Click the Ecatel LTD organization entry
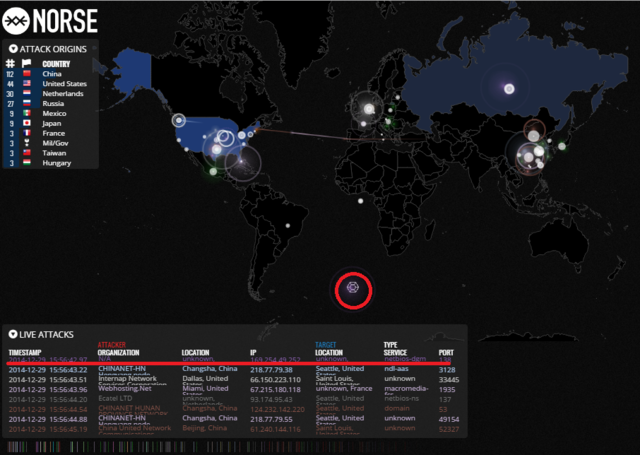This screenshot has width=640, height=455. (115, 398)
